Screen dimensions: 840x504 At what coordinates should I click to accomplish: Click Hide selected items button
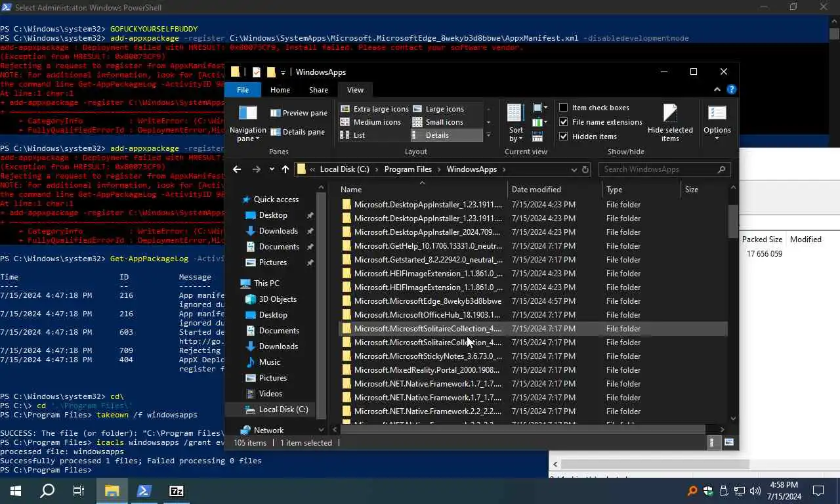click(670, 123)
